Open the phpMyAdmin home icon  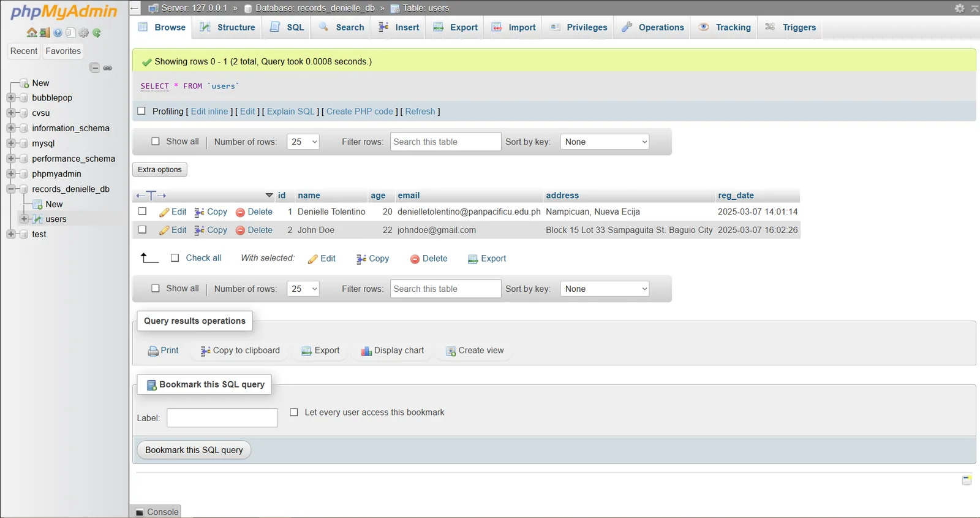coord(31,32)
